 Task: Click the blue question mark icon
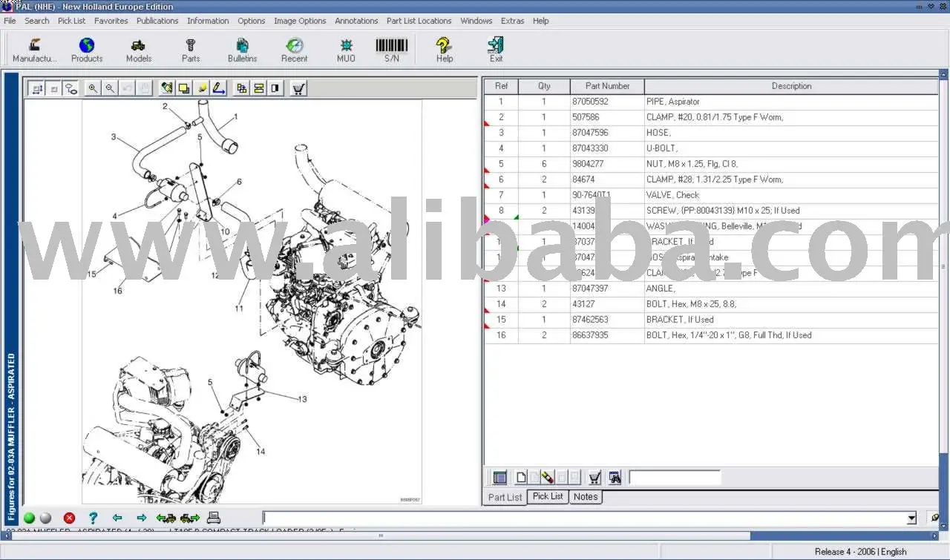coord(93,518)
